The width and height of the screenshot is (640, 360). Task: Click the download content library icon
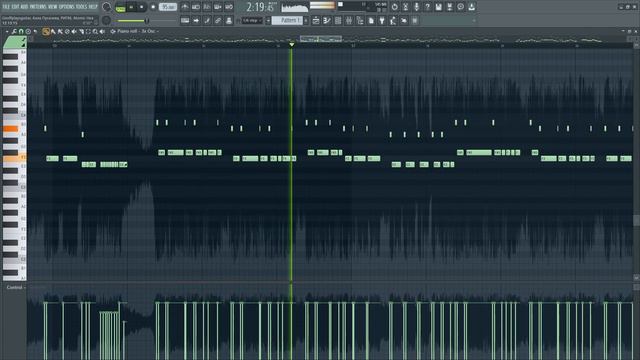coord(471,7)
